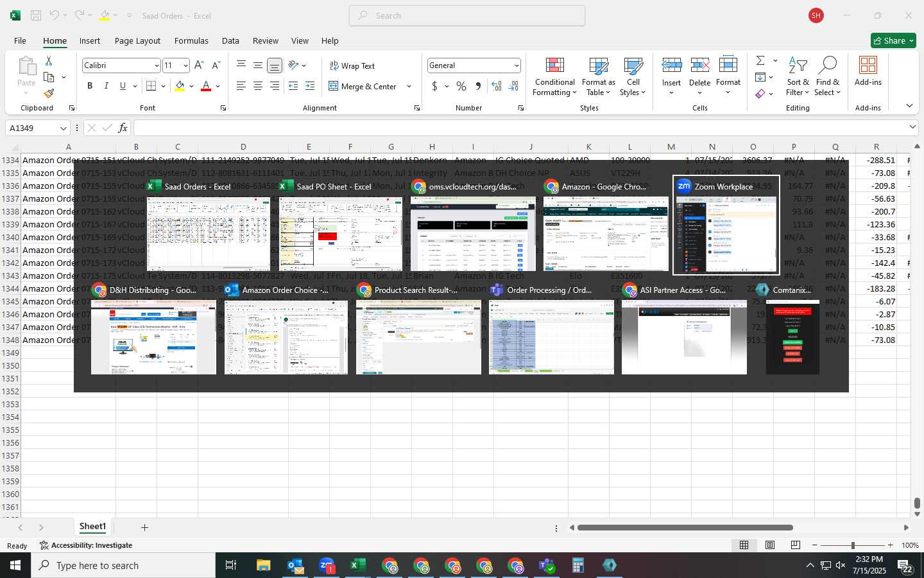
Task: Click the Insert cells button
Action: pyautogui.click(x=671, y=77)
